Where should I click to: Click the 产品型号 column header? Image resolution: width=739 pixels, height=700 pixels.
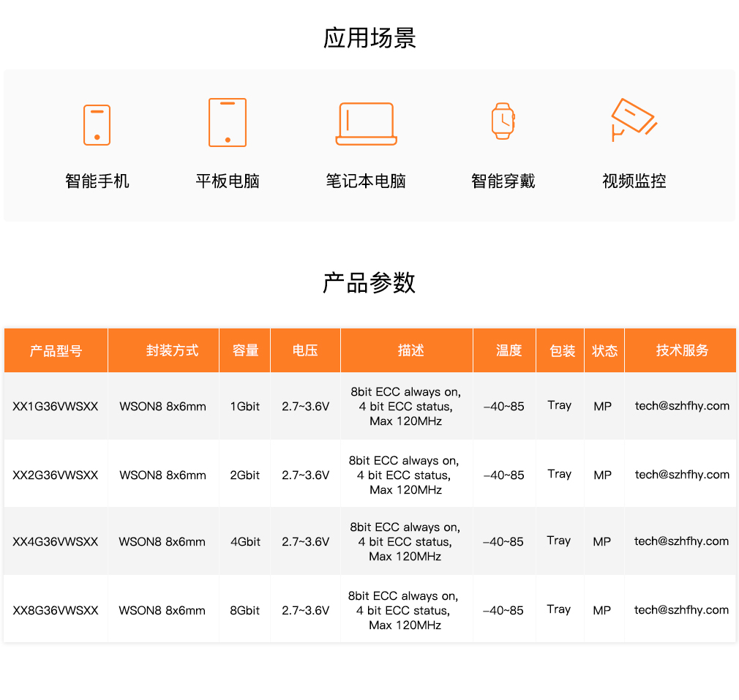56,351
